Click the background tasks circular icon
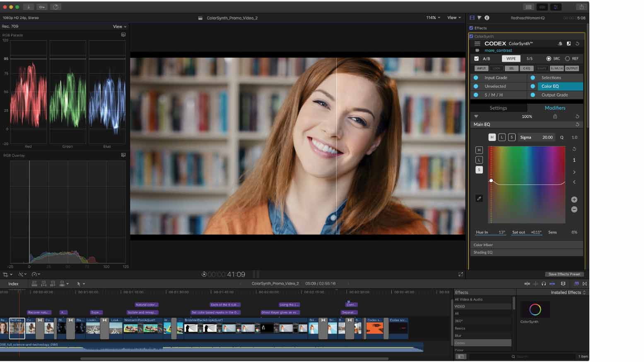 tap(55, 7)
